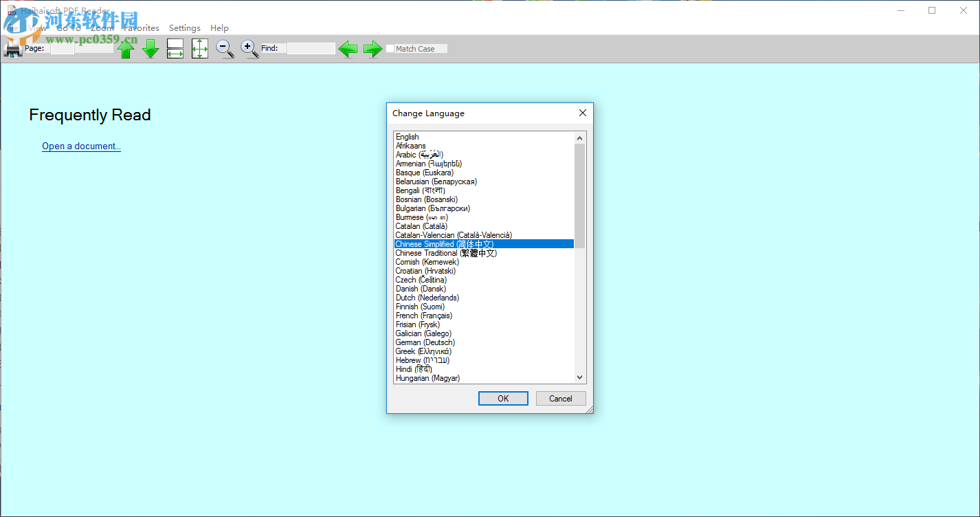Select the Fit Width view icon

pyautogui.click(x=175, y=48)
